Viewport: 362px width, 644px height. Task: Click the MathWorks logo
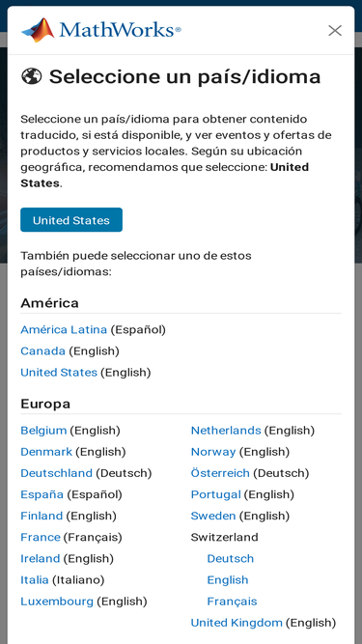click(101, 30)
